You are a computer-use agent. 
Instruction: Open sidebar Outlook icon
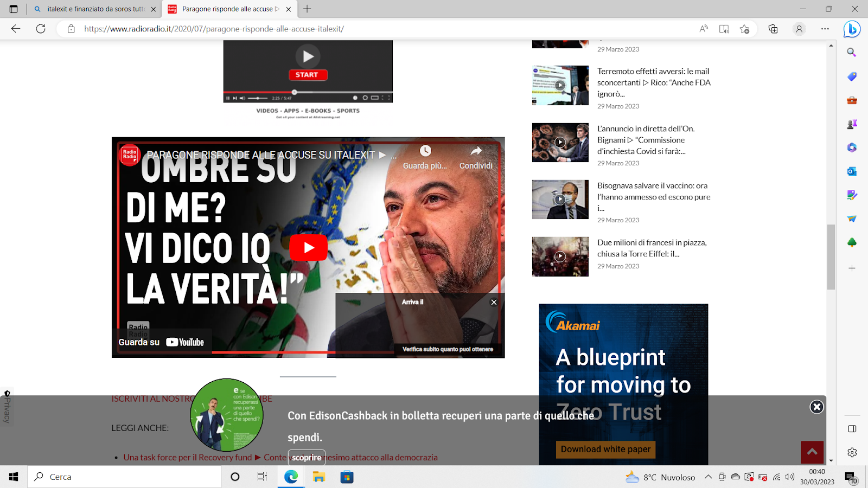(x=852, y=171)
